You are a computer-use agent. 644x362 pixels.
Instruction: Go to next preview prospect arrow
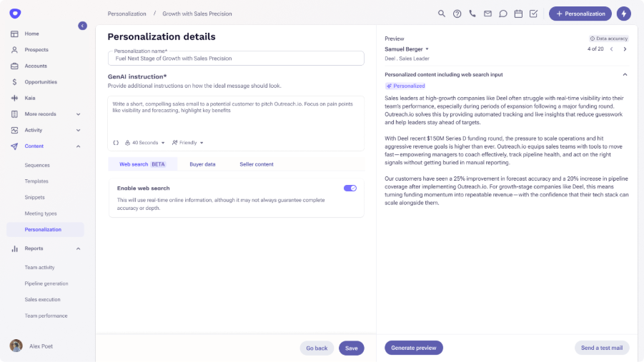tap(625, 49)
